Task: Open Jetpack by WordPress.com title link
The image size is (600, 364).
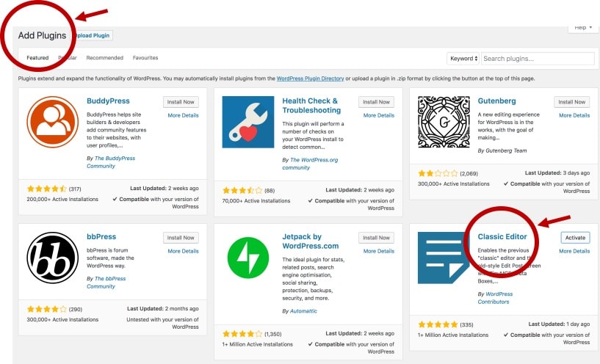Action: 311,241
